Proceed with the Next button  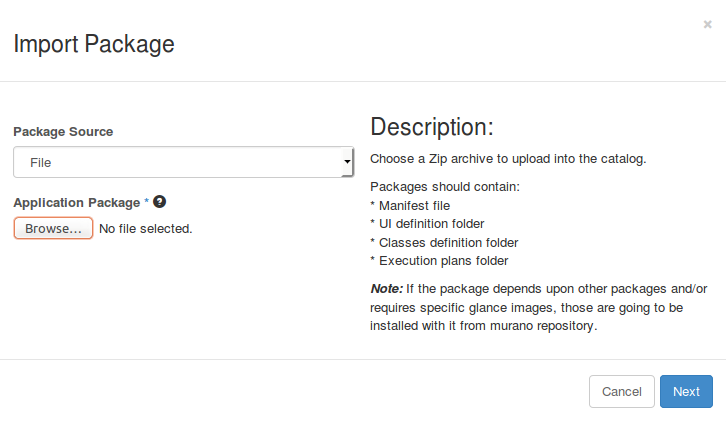coord(686,392)
